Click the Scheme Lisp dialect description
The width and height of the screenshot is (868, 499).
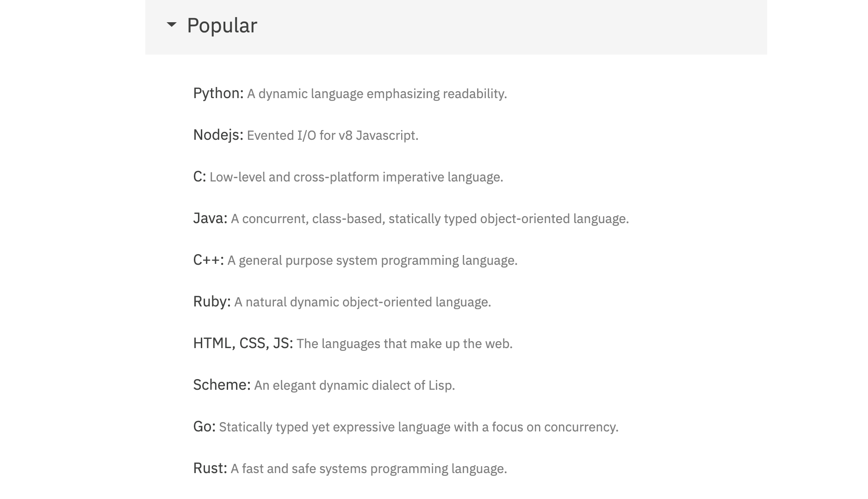(x=355, y=385)
